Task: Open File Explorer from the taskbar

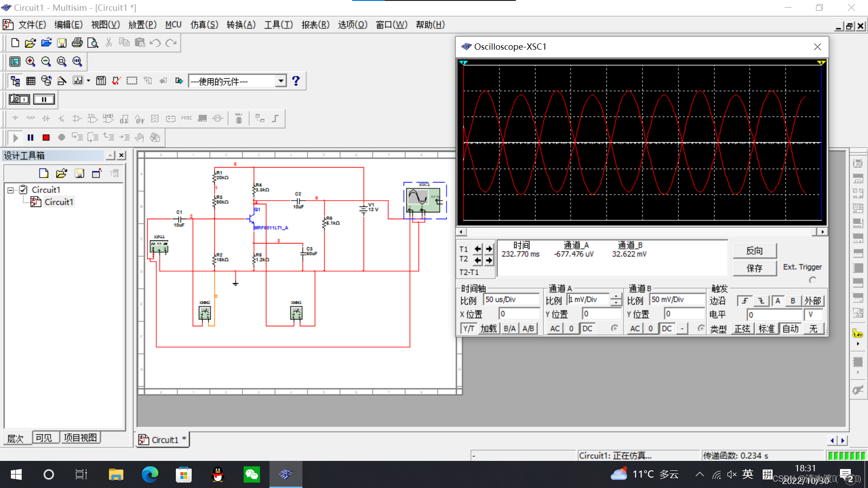Action: point(116,474)
